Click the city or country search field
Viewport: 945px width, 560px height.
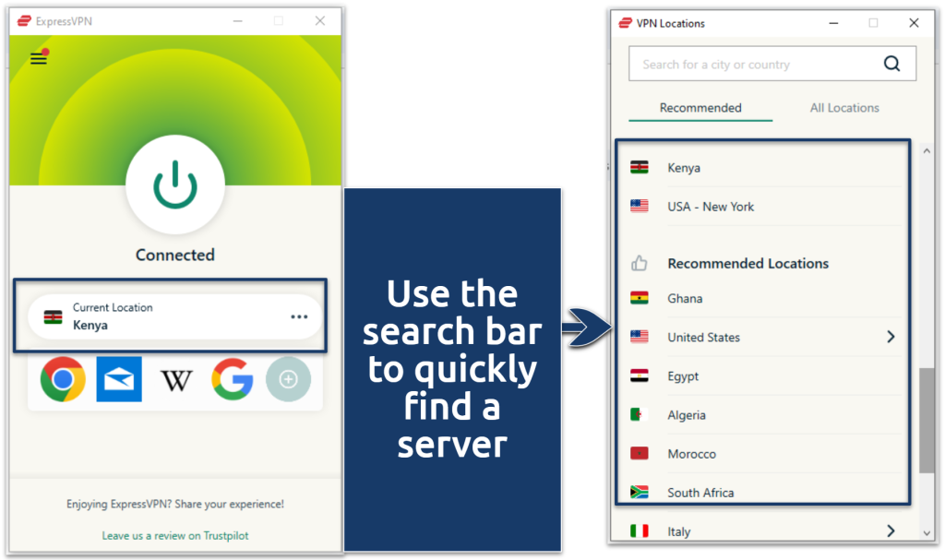click(x=772, y=64)
